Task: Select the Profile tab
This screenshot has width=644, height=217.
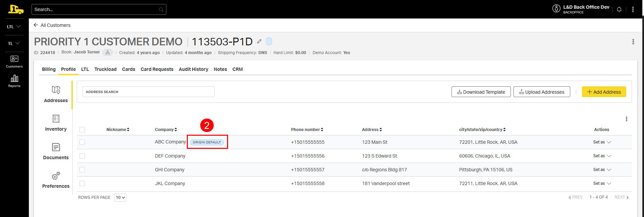Action: click(x=68, y=69)
